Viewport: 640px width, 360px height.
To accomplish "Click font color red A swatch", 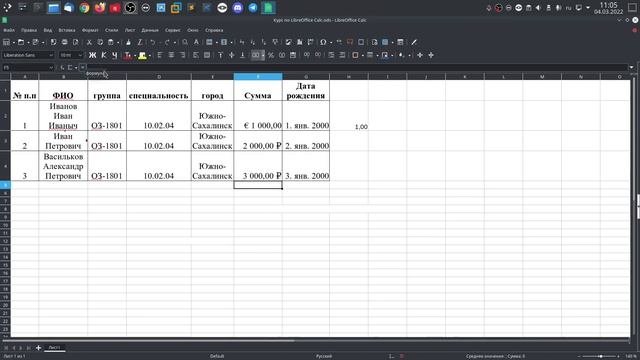I will click(128, 56).
